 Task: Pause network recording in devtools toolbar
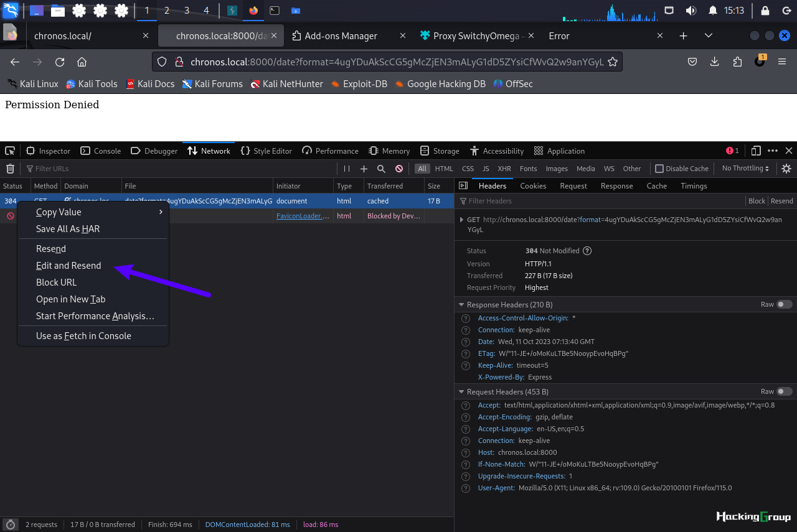point(347,169)
